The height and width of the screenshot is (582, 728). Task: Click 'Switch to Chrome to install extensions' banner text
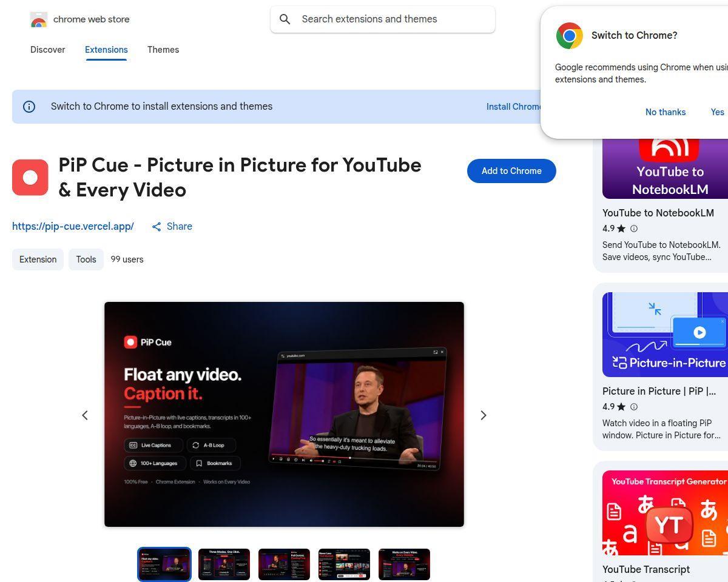click(x=161, y=107)
